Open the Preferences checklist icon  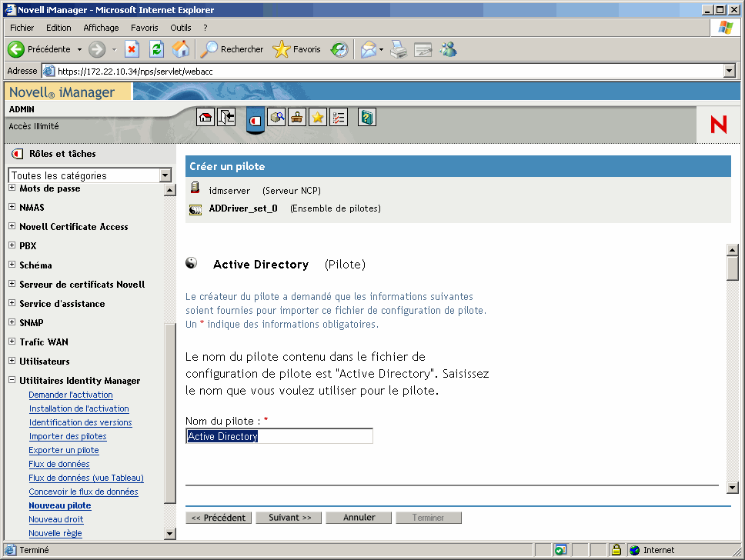(x=338, y=117)
